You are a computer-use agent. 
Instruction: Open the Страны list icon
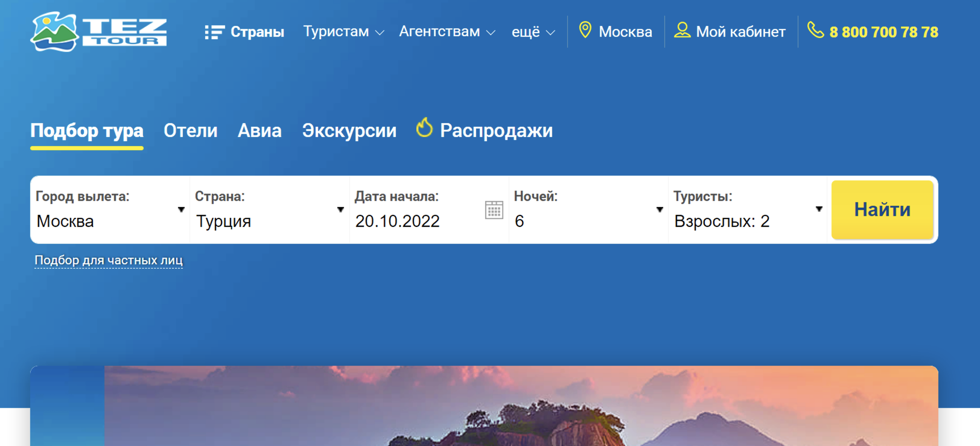pos(215,32)
